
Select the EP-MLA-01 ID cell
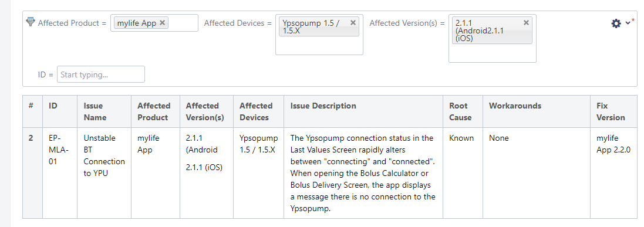click(60, 173)
